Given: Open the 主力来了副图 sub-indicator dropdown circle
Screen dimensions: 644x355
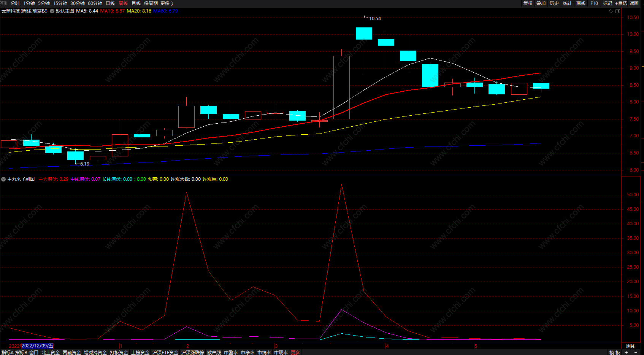Looking at the screenshot, I should tap(3, 179).
